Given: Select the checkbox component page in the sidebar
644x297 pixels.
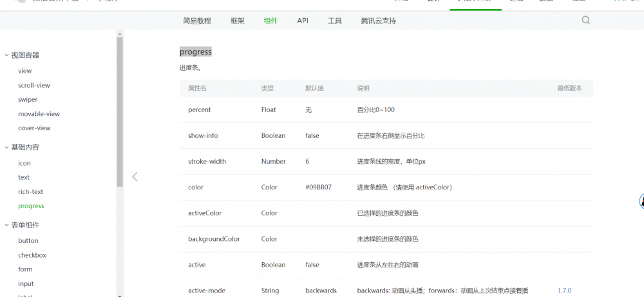Looking at the screenshot, I should click(32, 255).
